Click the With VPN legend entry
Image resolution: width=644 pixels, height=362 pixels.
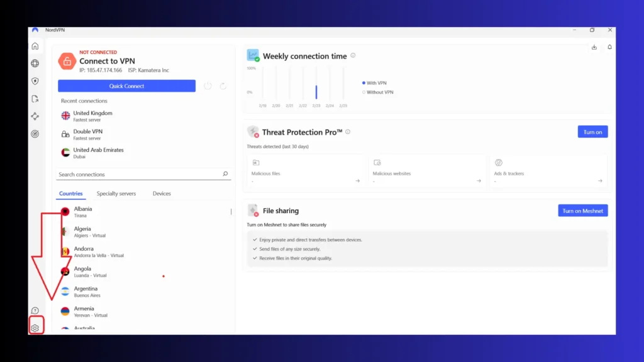pos(374,83)
